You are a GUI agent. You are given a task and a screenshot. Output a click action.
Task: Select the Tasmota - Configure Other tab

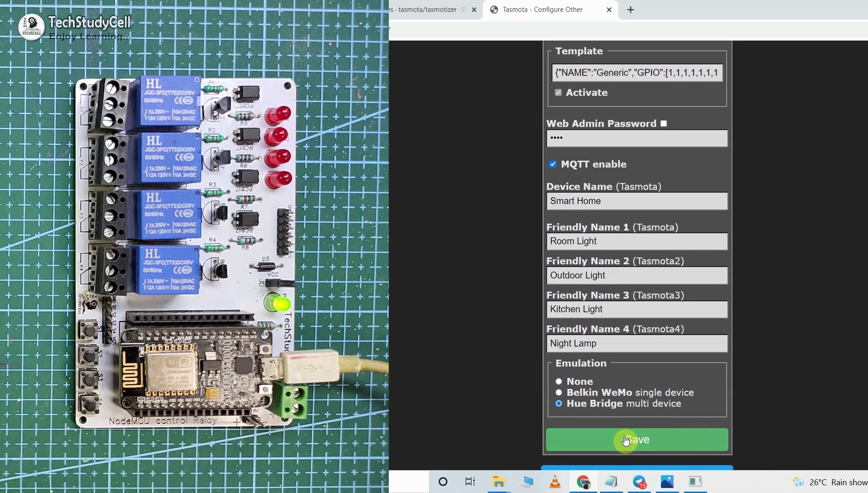click(542, 9)
